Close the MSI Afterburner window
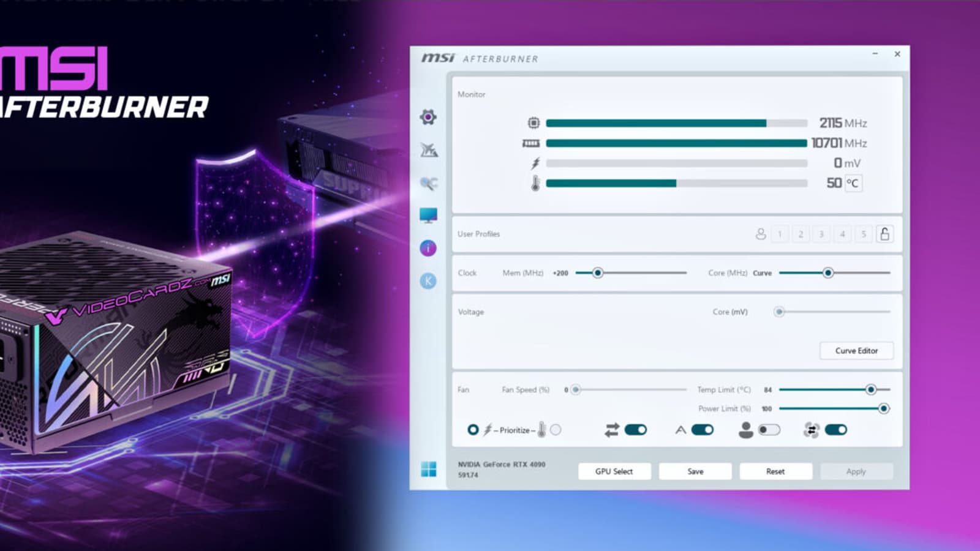This screenshot has height=551, width=980. (897, 54)
